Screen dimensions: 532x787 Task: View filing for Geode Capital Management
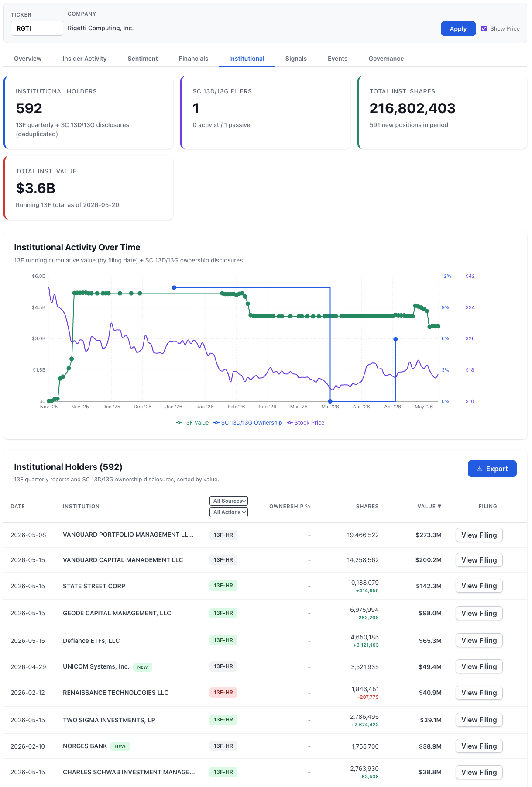pyautogui.click(x=479, y=613)
